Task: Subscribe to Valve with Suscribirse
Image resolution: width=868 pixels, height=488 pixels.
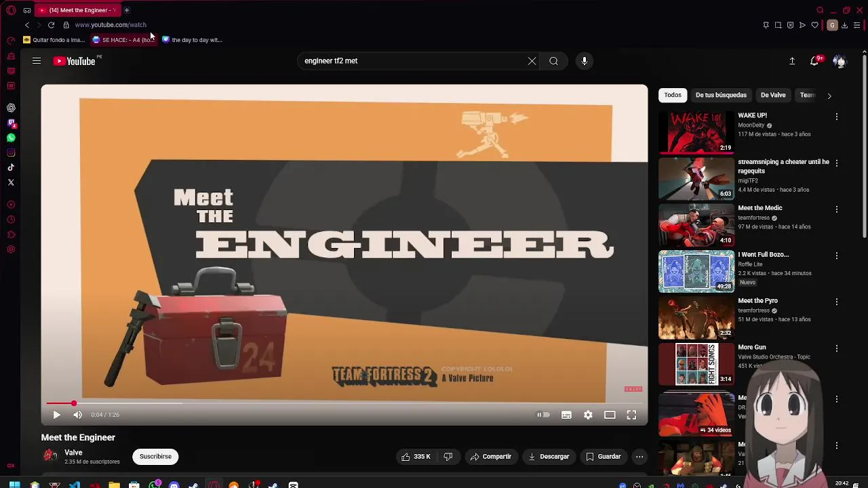Action: [x=155, y=457]
